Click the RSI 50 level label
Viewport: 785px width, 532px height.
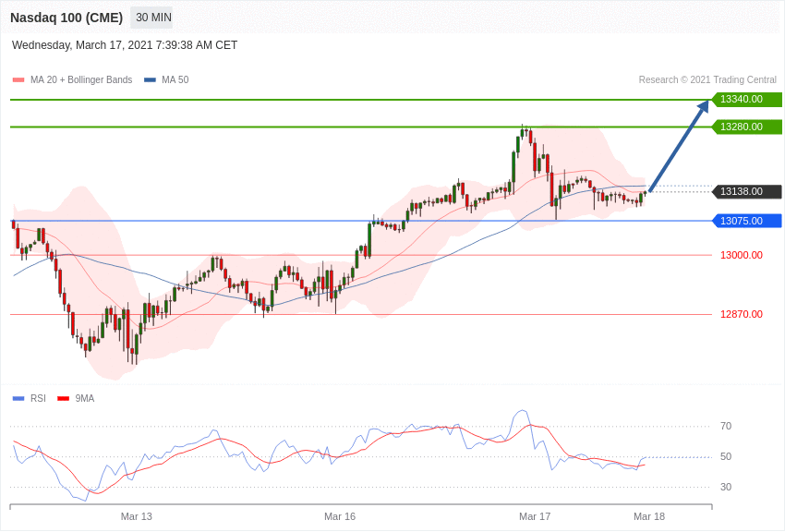coord(726,456)
